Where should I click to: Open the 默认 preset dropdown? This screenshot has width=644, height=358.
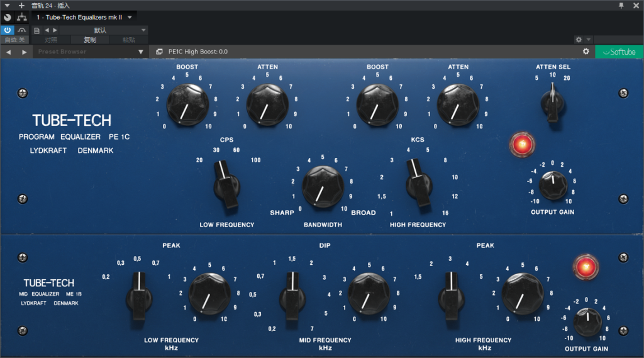point(104,30)
